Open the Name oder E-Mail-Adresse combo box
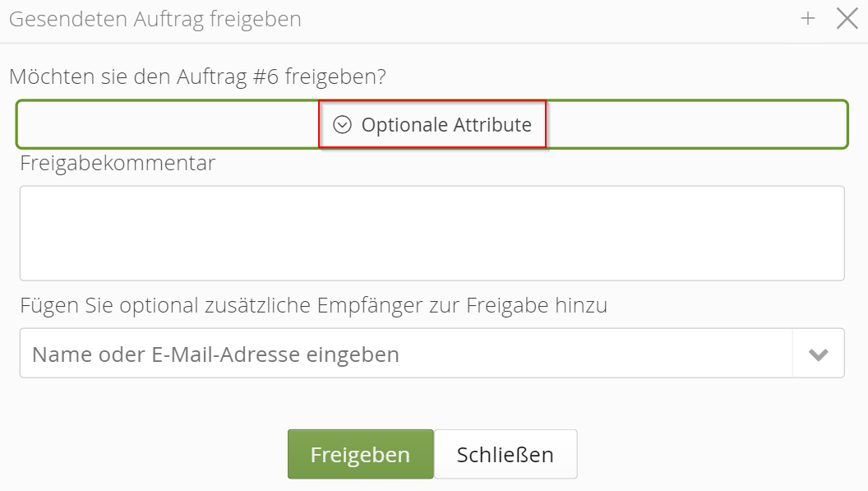This screenshot has height=491, width=868. [818, 353]
